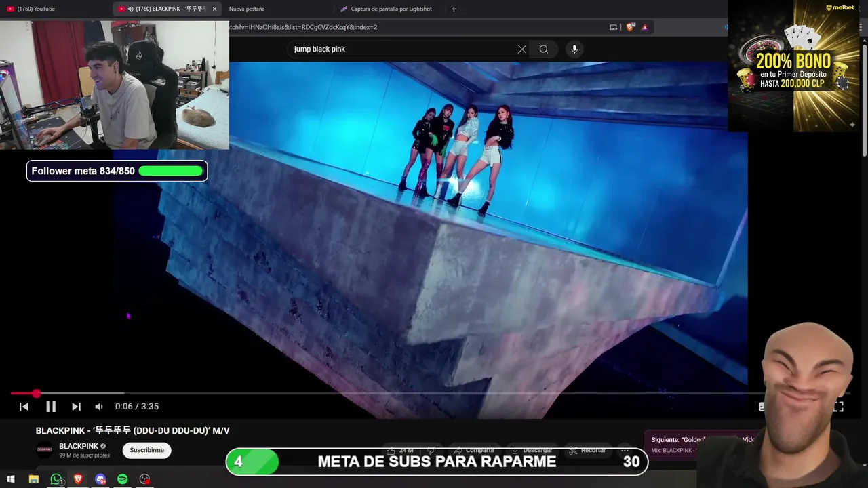Open Brave browser from the taskbar
This screenshot has width=868, height=488.
[x=79, y=479]
